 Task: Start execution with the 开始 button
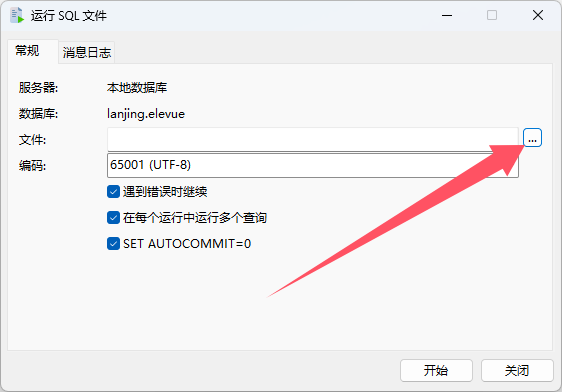coord(436,371)
